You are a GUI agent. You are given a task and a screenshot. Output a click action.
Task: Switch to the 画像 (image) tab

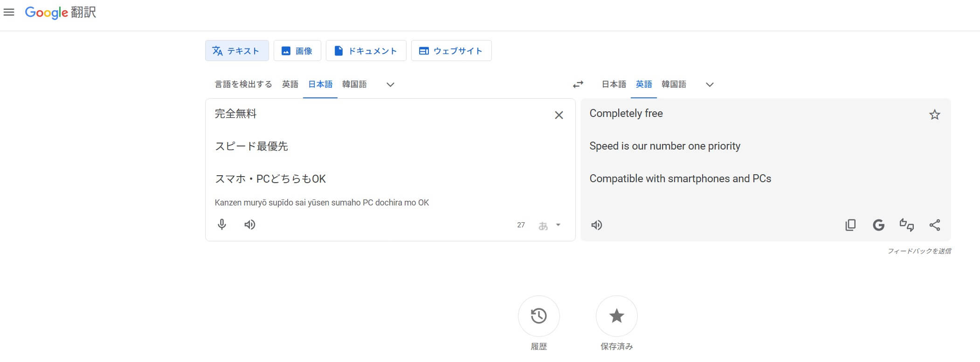click(x=297, y=51)
